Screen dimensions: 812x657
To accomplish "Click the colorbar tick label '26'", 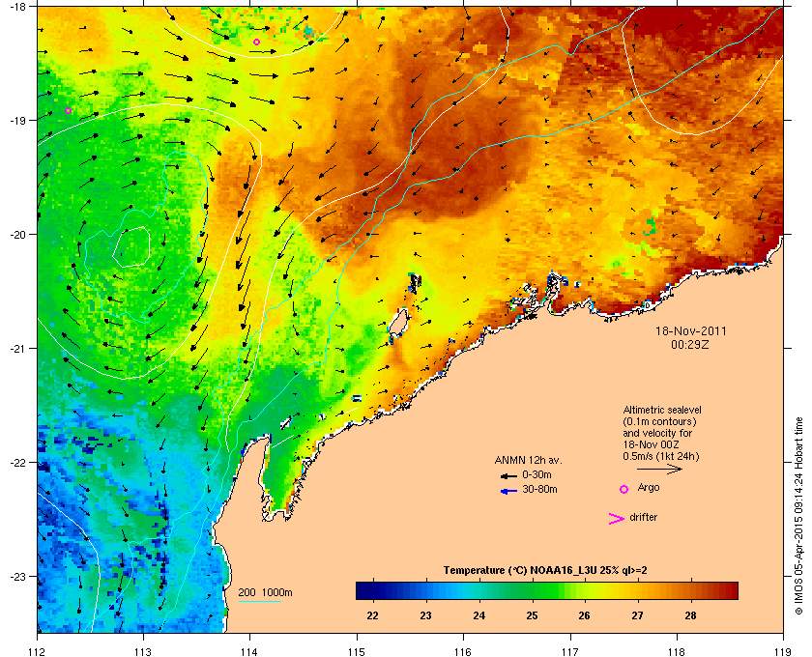I will (584, 615).
